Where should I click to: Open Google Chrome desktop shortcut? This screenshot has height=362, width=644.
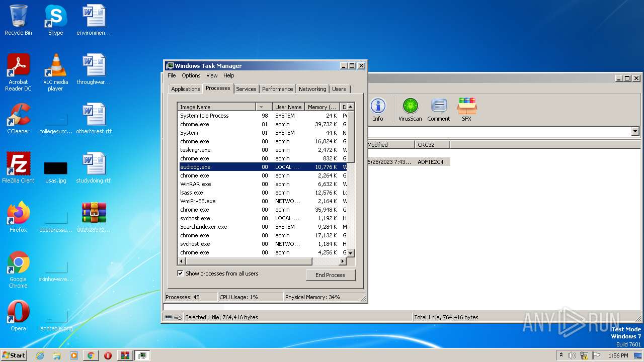tap(18, 269)
